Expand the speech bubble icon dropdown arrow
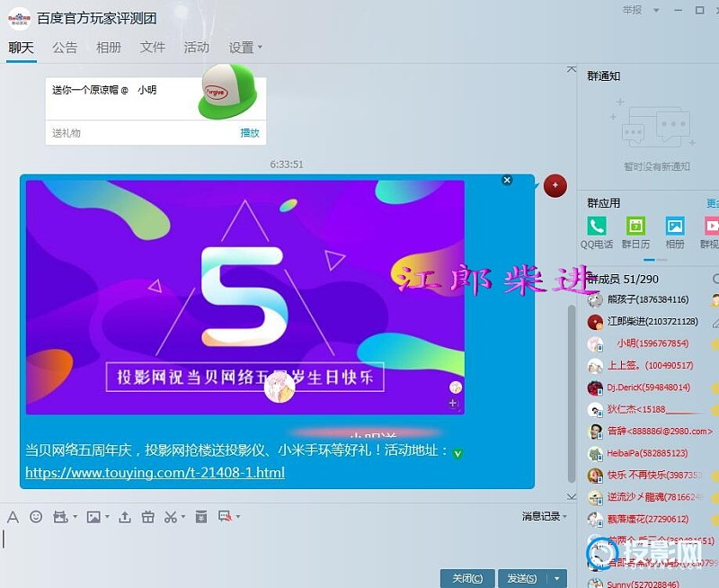Screen dimensions: 719x588 pos(238,517)
